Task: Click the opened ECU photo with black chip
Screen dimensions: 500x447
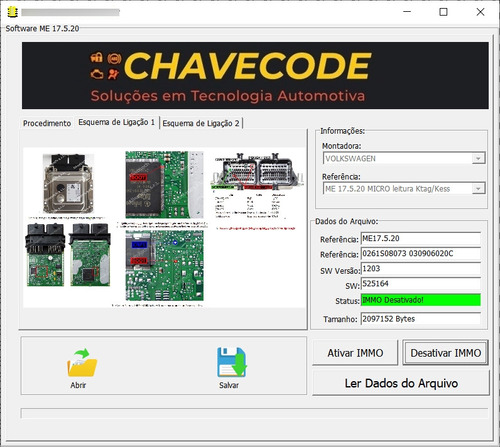Action: [90, 255]
